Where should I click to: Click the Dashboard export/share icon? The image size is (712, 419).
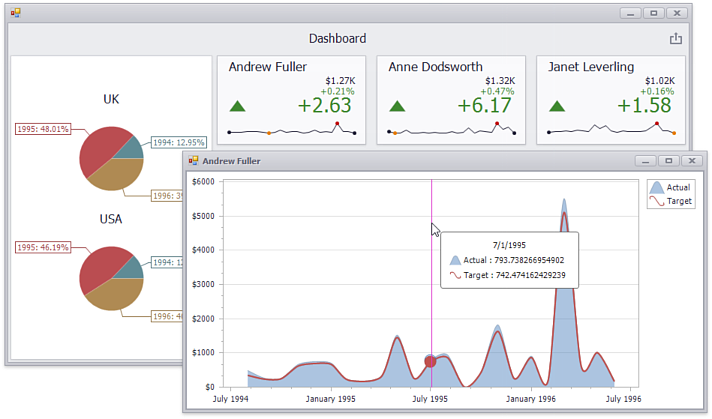(x=676, y=39)
